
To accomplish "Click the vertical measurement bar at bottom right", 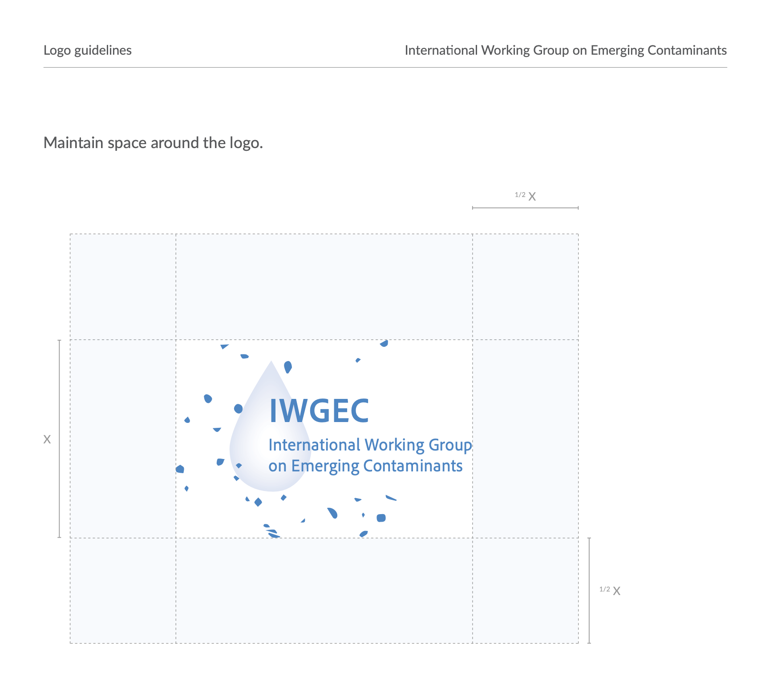I will tap(589, 591).
